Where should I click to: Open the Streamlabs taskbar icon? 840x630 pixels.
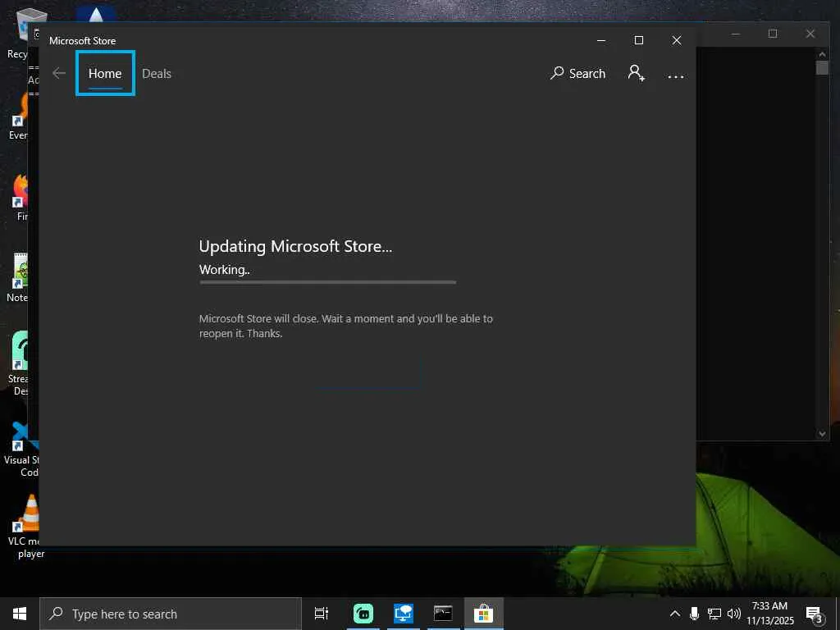pyautogui.click(x=363, y=614)
